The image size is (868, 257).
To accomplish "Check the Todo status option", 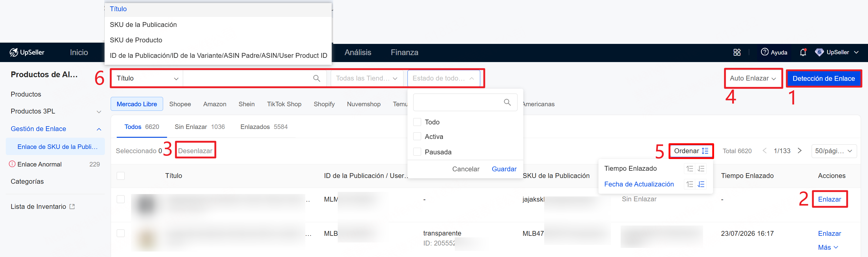I will point(417,122).
